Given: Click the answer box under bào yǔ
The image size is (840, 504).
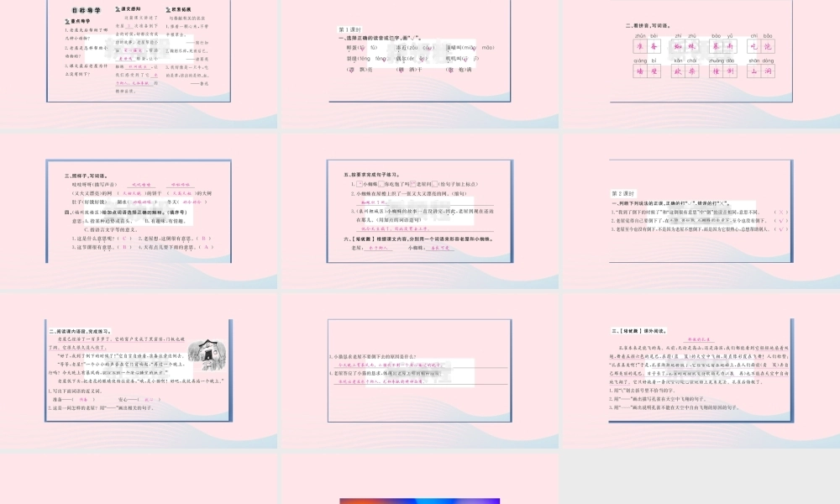Looking at the screenshot, I should (722, 46).
